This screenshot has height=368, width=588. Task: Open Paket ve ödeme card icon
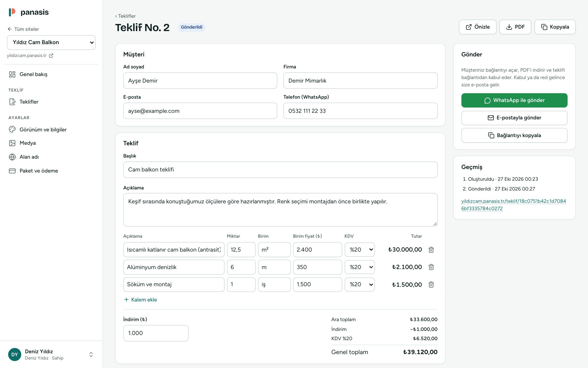click(x=12, y=171)
